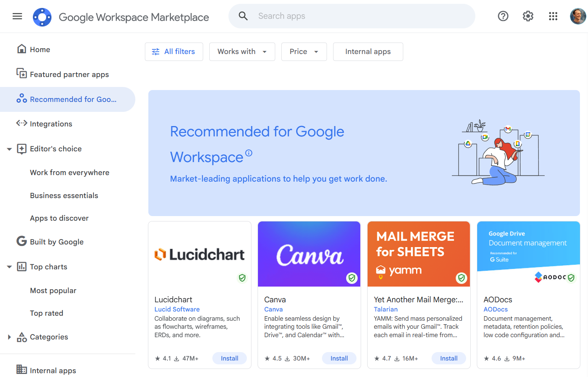This screenshot has width=588, height=377.
Task: Open the Settings gear icon
Action: click(528, 16)
